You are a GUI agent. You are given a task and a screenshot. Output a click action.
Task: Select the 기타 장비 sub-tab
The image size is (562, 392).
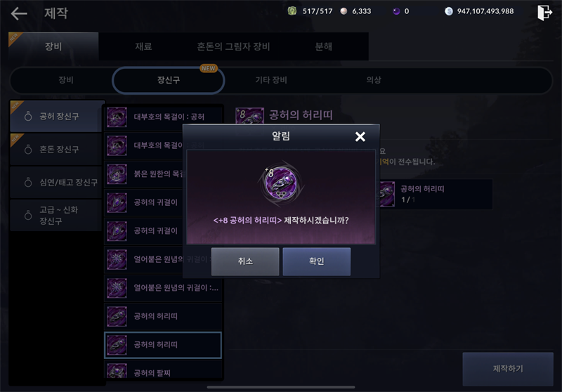[x=271, y=80]
